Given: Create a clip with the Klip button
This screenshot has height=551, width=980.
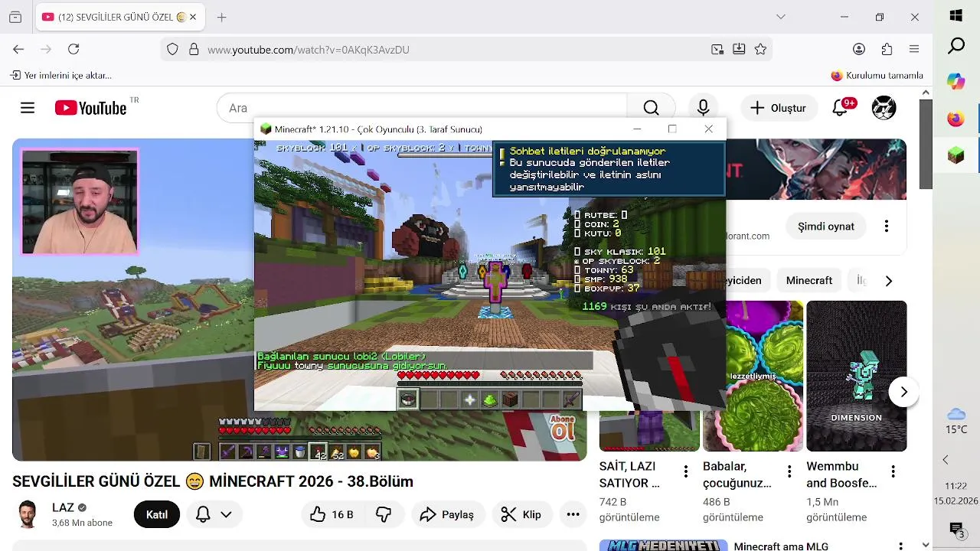Looking at the screenshot, I should [x=521, y=514].
